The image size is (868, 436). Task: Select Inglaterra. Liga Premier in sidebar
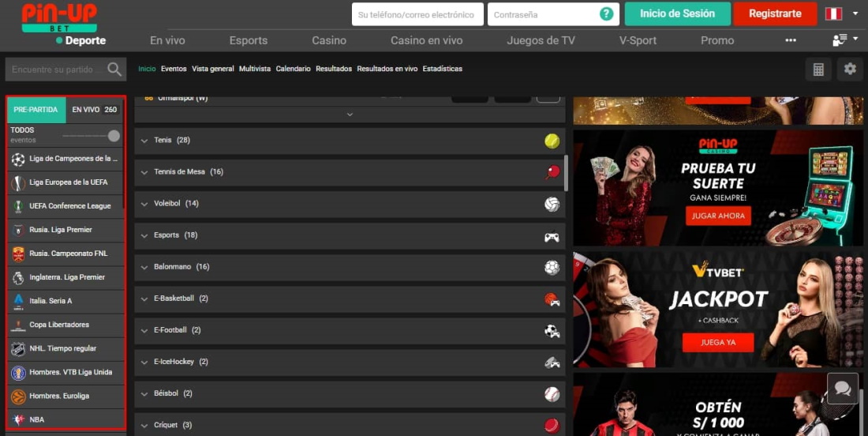65,277
